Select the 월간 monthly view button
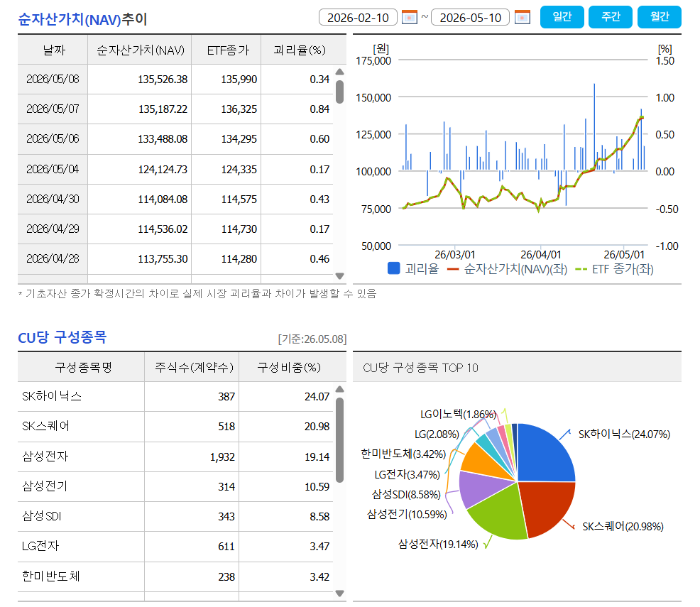This screenshot has width=700, height=607. pyautogui.click(x=660, y=17)
